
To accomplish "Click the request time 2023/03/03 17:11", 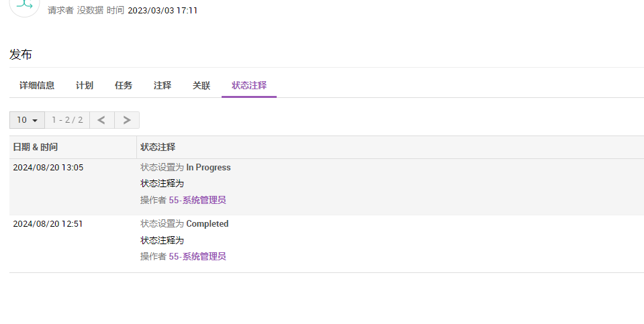I will pos(163,11).
